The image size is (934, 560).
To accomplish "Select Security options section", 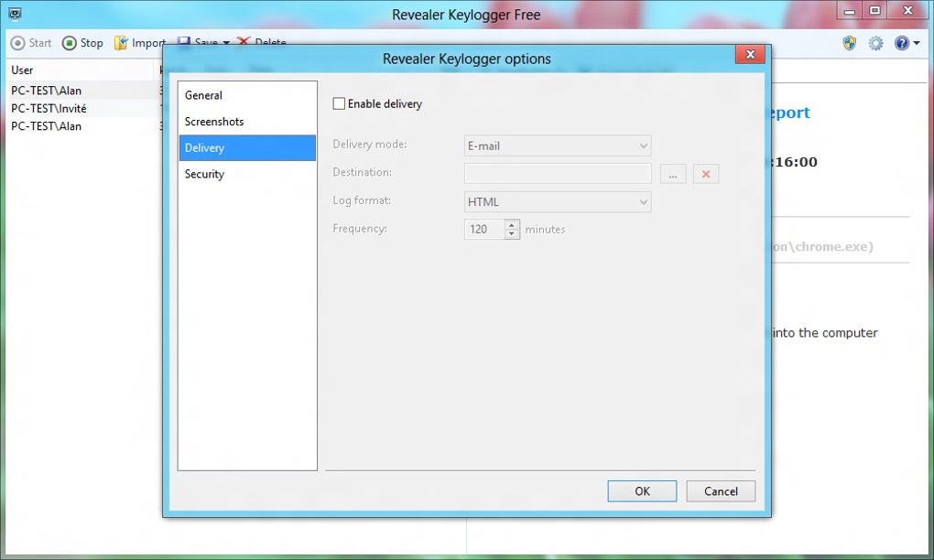I will click(x=247, y=174).
